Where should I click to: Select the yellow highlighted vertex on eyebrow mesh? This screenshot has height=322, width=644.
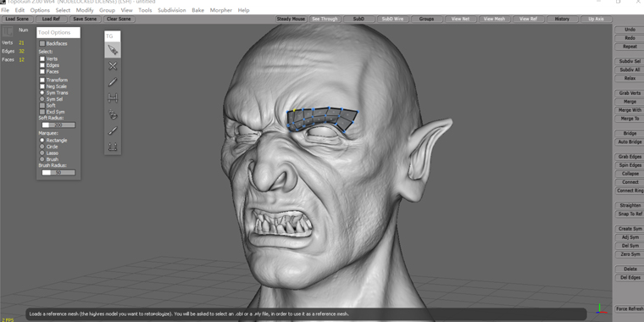[295, 110]
